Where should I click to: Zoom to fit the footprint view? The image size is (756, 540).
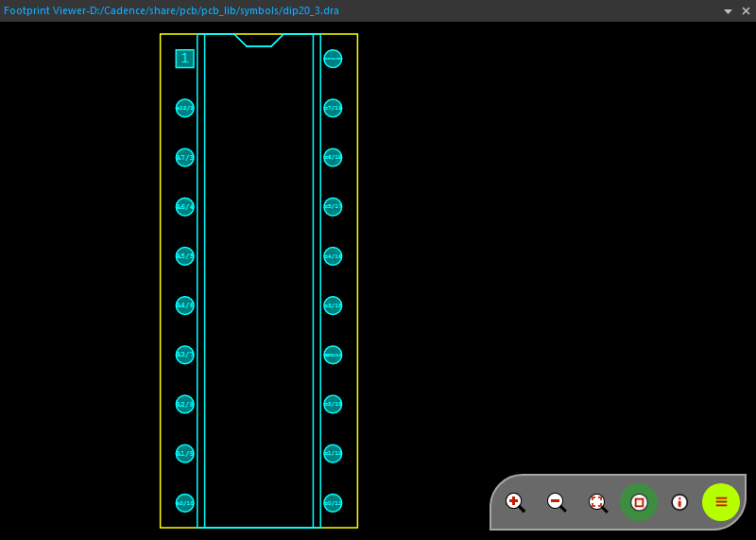tap(597, 502)
